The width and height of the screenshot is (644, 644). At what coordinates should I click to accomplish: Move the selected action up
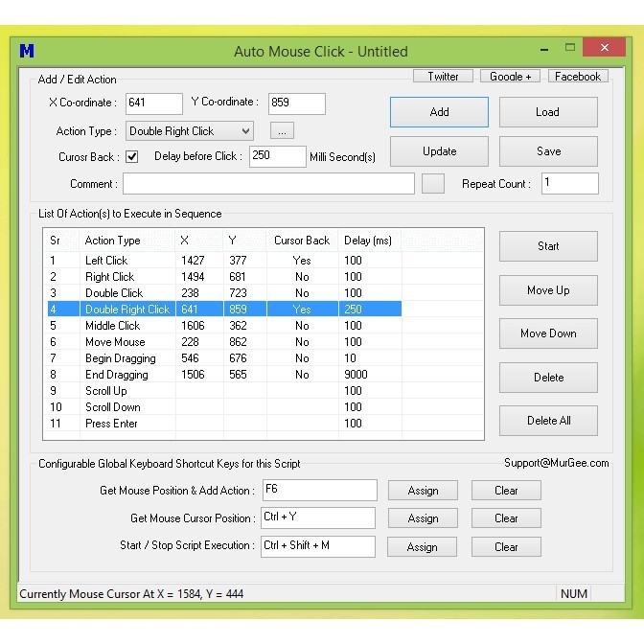tap(547, 290)
